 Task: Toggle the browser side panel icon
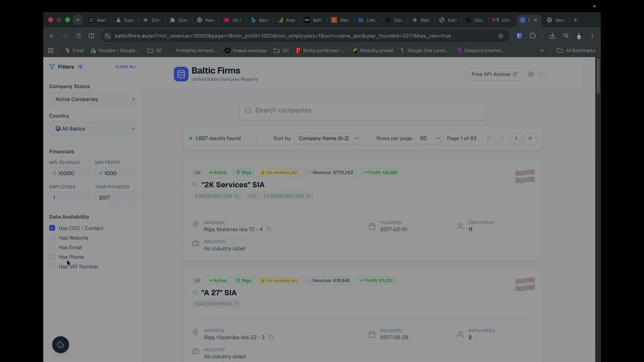[92, 36]
